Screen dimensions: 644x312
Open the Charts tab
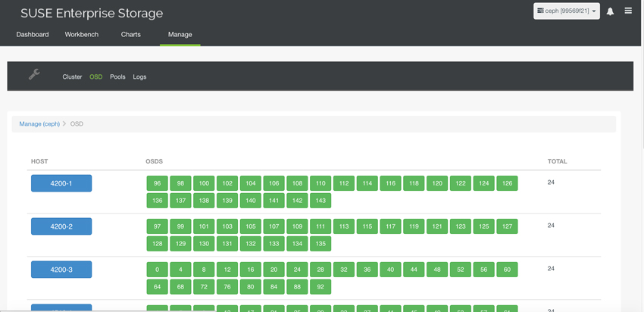coord(130,35)
